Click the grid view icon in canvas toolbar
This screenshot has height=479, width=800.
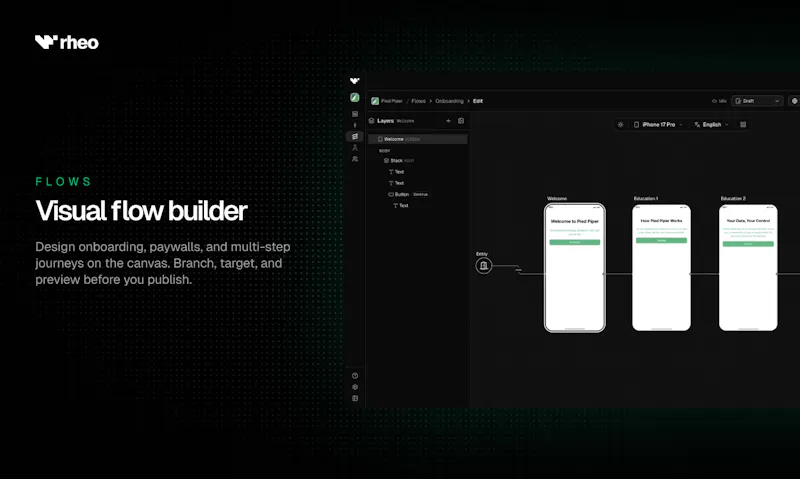point(743,124)
